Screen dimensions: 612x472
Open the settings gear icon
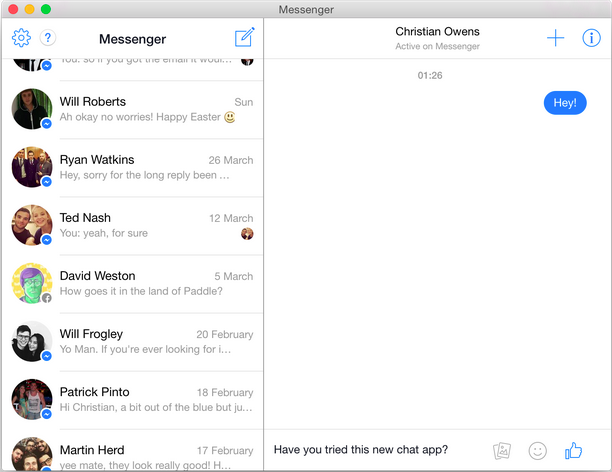pos(21,38)
